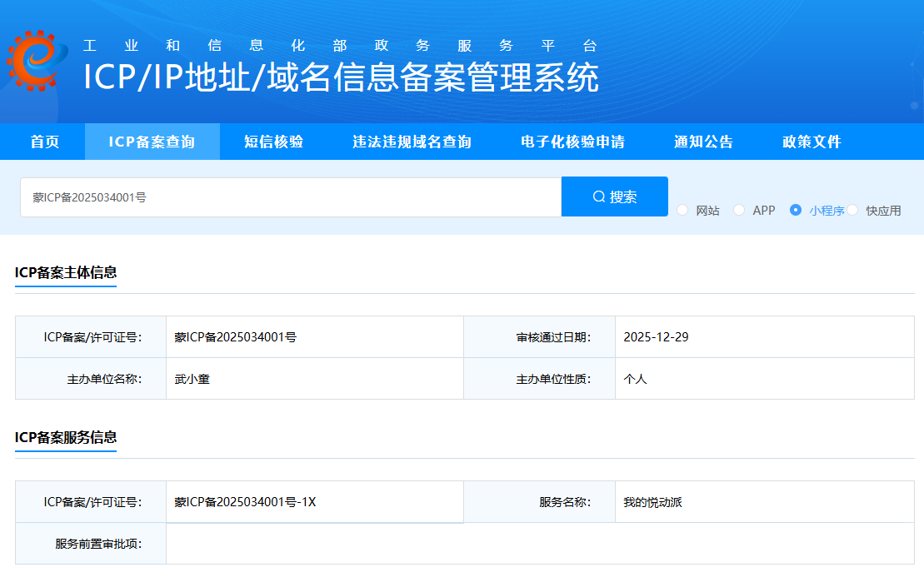Click the 服务前置审批项 label
Image resolution: width=924 pixels, height=587 pixels.
[x=98, y=544]
